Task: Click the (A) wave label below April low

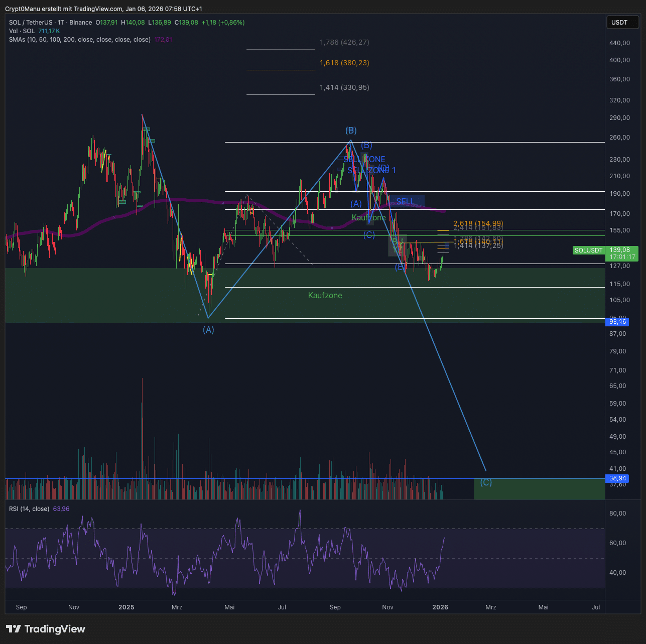Action: (208, 330)
